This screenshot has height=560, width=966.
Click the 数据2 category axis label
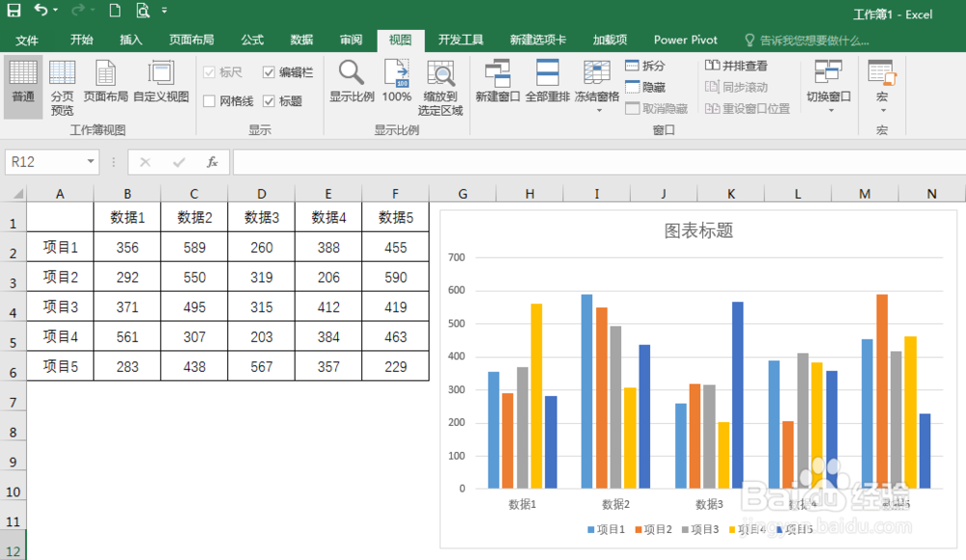[x=615, y=504]
